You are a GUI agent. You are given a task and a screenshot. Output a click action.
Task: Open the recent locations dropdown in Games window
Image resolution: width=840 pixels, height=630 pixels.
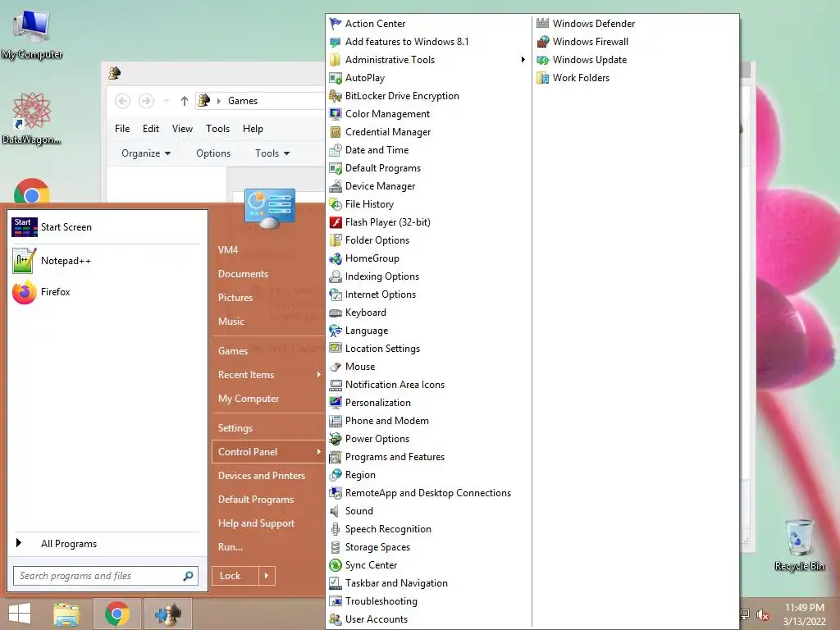coord(166,101)
